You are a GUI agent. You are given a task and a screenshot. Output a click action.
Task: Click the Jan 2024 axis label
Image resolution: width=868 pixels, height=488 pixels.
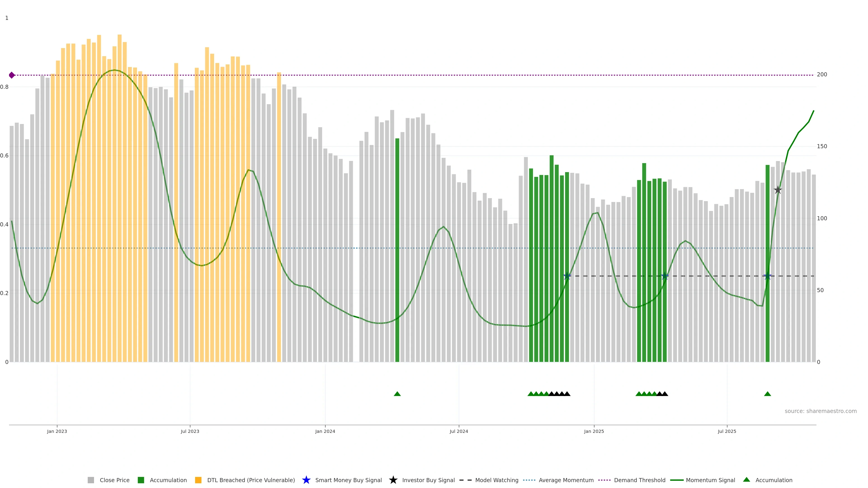click(325, 432)
